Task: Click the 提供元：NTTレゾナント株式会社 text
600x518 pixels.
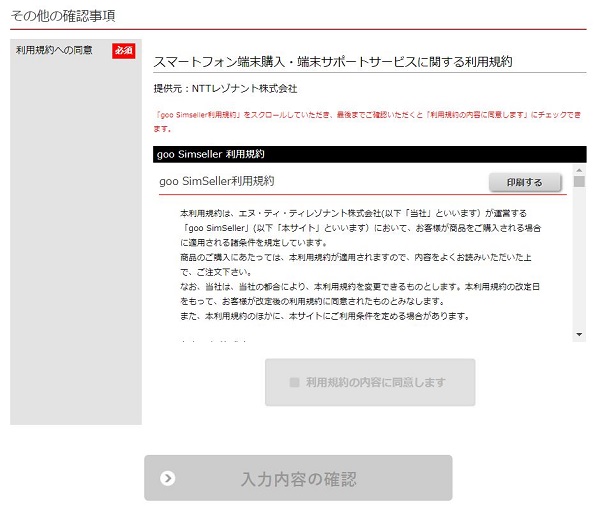Action: pyautogui.click(x=225, y=88)
